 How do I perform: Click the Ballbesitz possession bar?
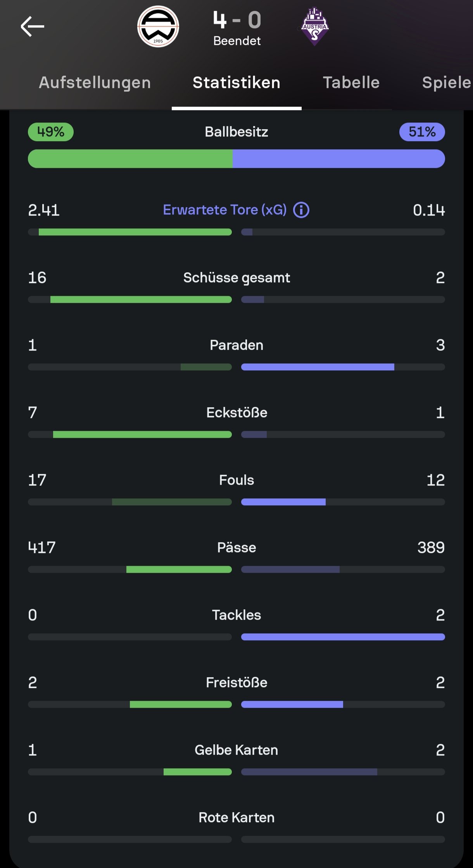pos(236,159)
